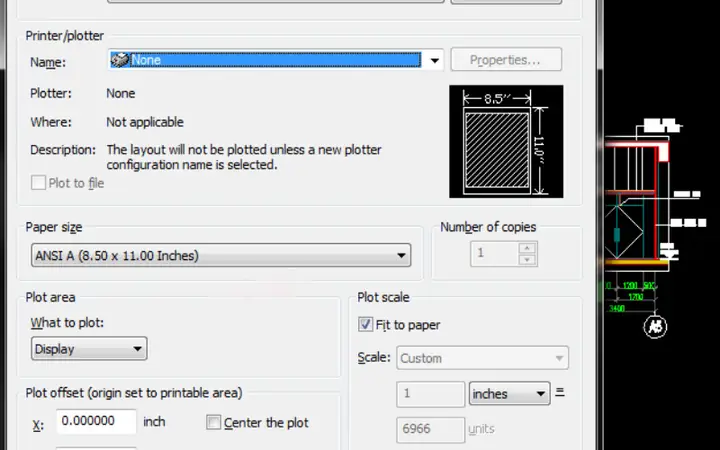
Task: Click the scale value field showing 1
Action: [x=431, y=394]
